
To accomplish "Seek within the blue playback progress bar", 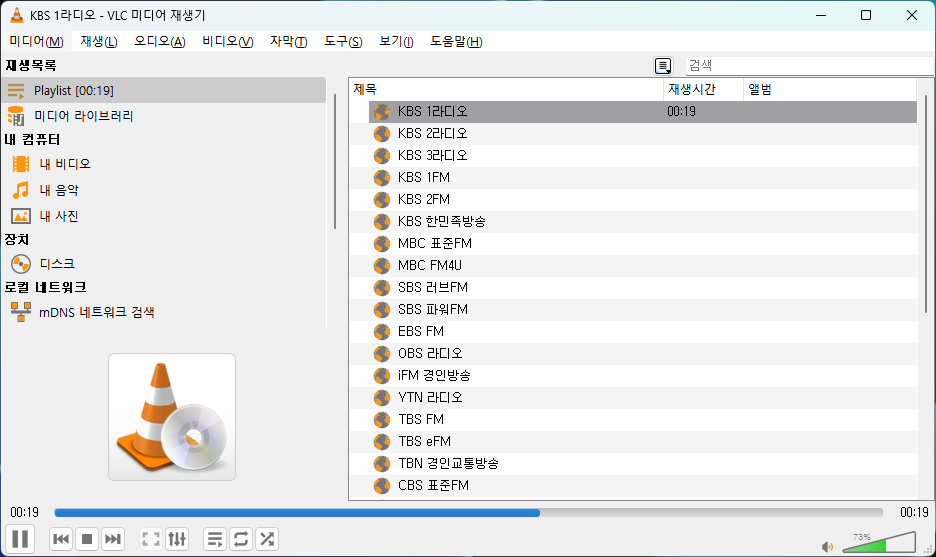I will pos(469,512).
